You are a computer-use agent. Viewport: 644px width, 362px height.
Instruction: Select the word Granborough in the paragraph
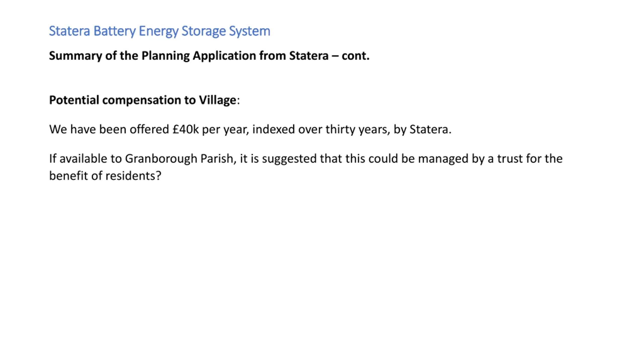tap(161, 159)
